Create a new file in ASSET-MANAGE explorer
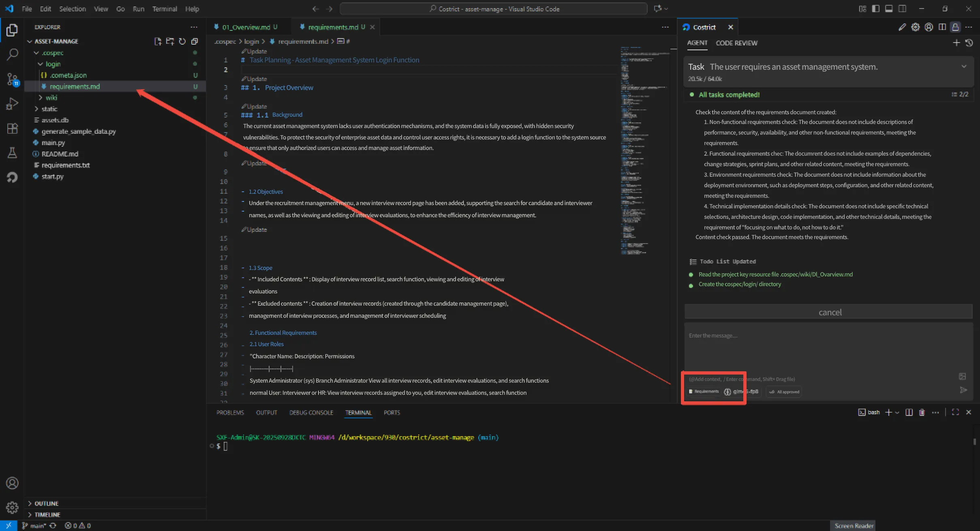The width and height of the screenshot is (980, 531). click(x=158, y=41)
